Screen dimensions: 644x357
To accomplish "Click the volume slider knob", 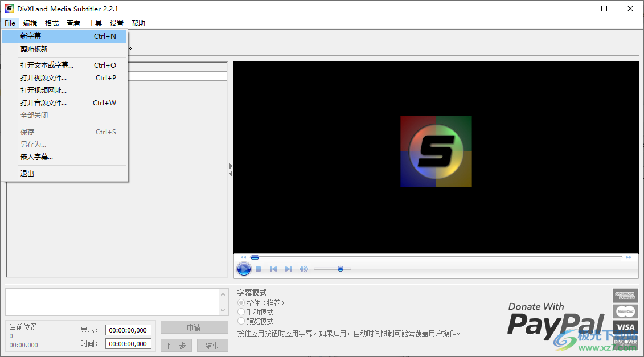I will (341, 269).
